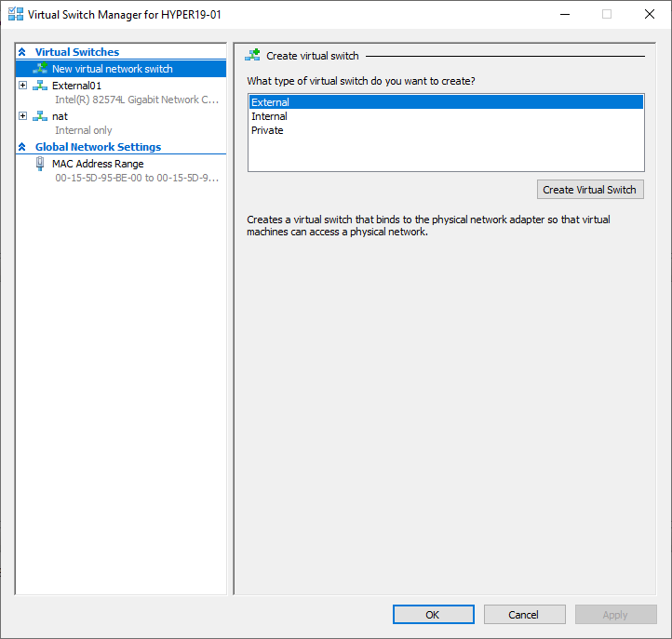The width and height of the screenshot is (672, 639).
Task: Confirm with the OK button
Action: (433, 615)
